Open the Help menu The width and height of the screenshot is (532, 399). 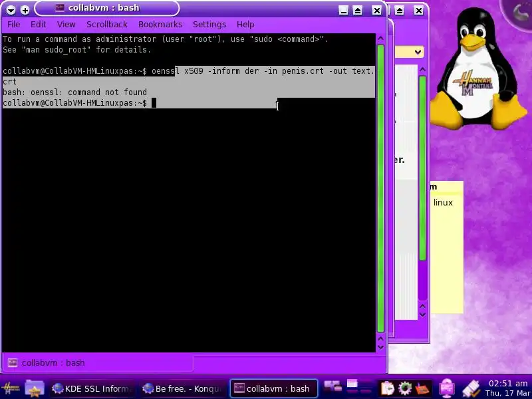[245, 25]
